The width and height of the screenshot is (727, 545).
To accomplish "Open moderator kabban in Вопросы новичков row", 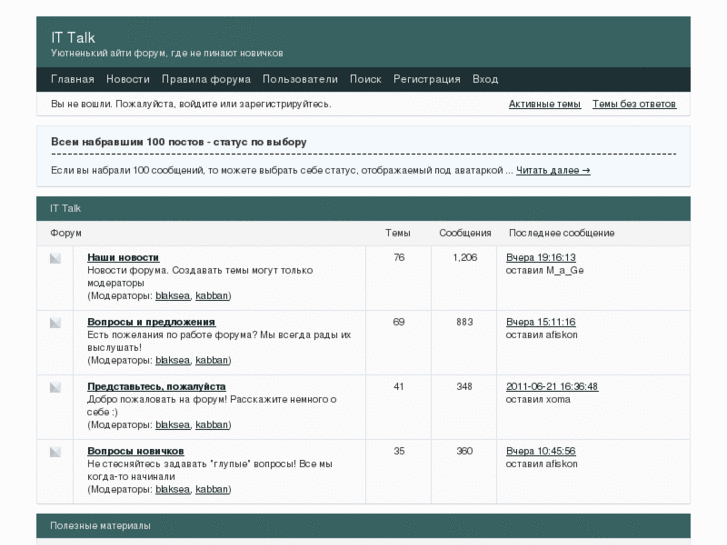I will [212, 489].
